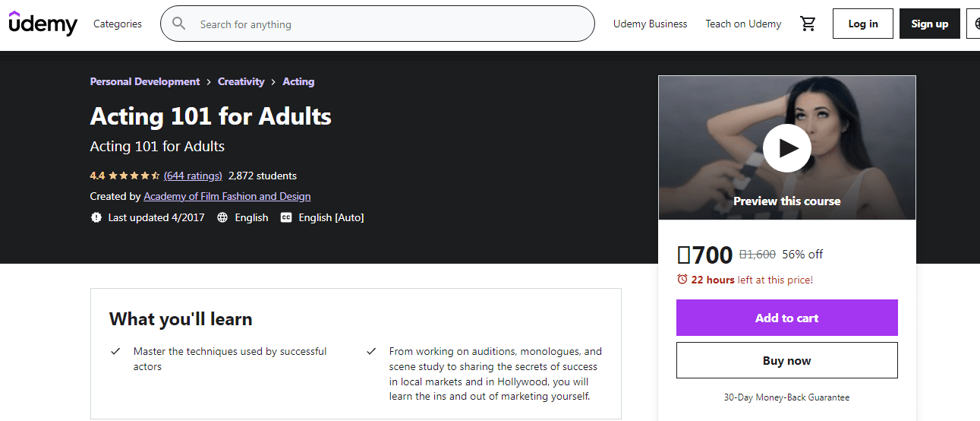980x421 pixels.
Task: Click the search magnifier icon
Action: point(179,24)
